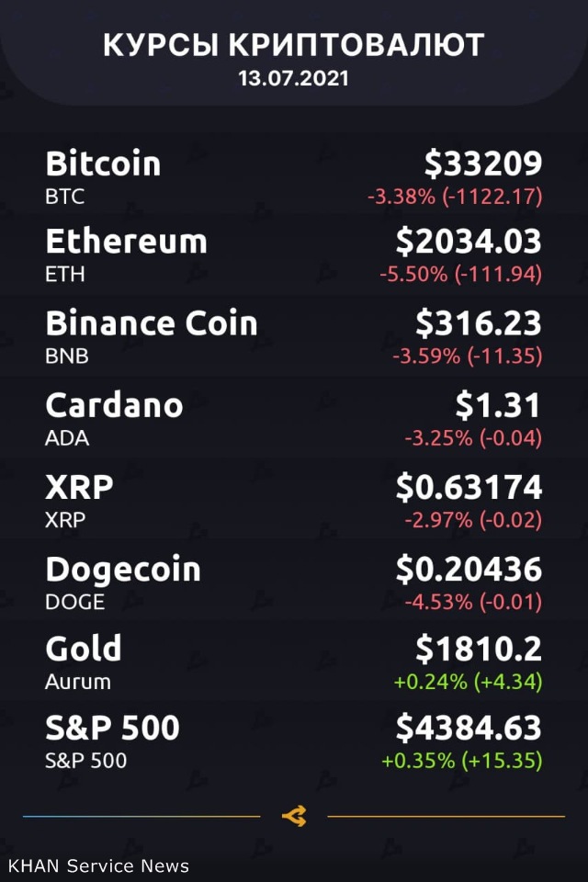Screen dimensions: 588x882
Task: Select the Bitcoin row title
Action: pyautogui.click(x=103, y=164)
